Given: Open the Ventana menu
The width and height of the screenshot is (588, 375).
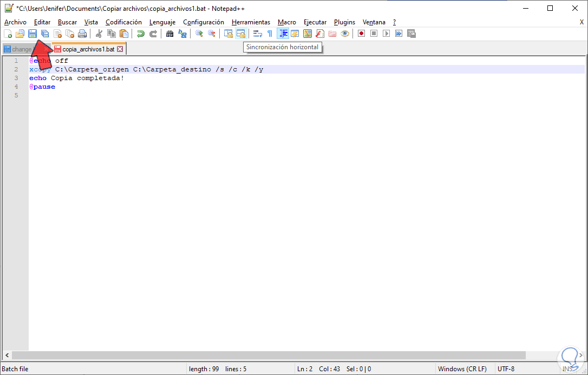Looking at the screenshot, I should pyautogui.click(x=374, y=22).
